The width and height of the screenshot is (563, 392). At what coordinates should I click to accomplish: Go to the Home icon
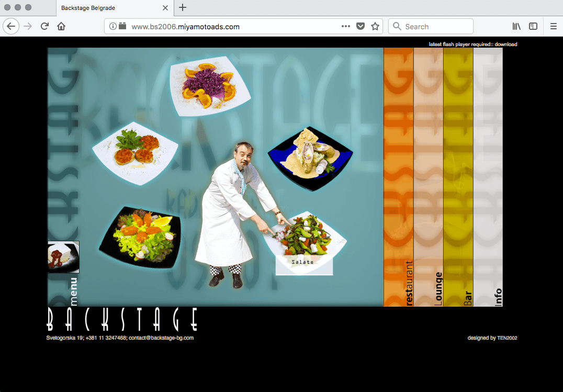(61, 26)
